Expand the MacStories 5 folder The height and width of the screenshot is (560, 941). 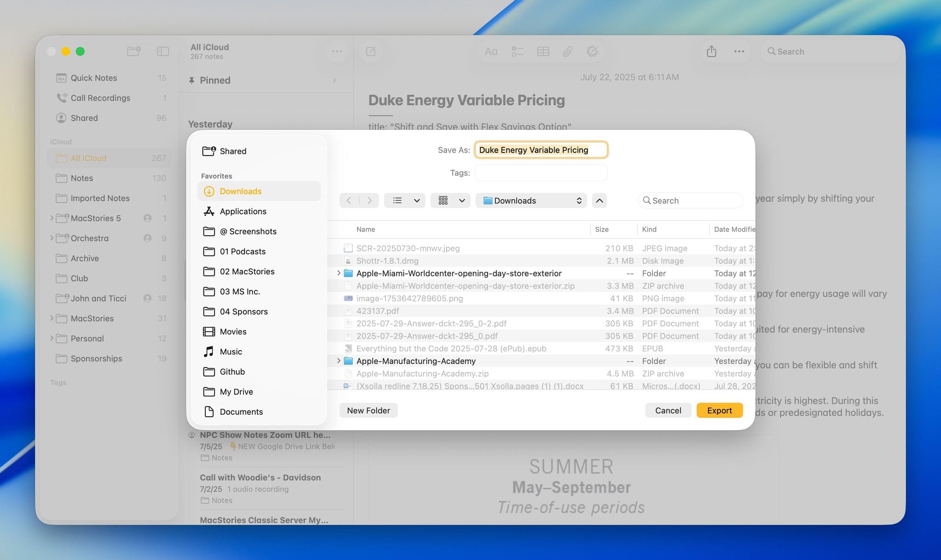tap(51, 218)
